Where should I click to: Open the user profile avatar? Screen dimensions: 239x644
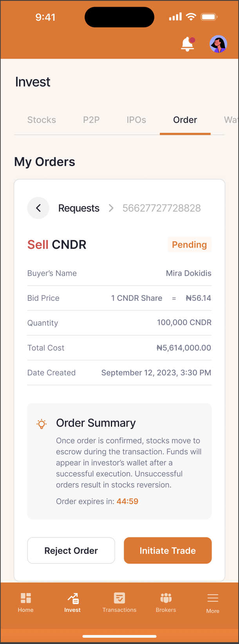[x=218, y=44]
